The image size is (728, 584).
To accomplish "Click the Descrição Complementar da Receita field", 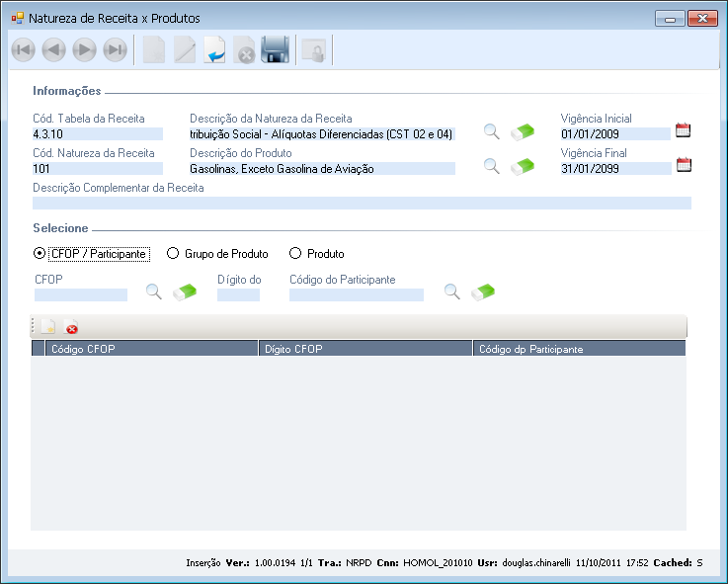I will (x=362, y=204).
